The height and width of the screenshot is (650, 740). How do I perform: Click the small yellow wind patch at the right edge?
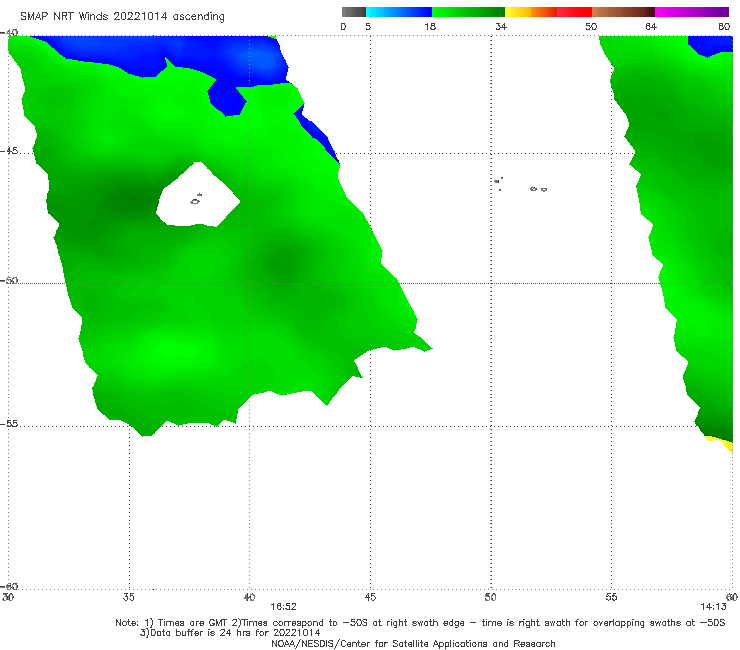721,444
